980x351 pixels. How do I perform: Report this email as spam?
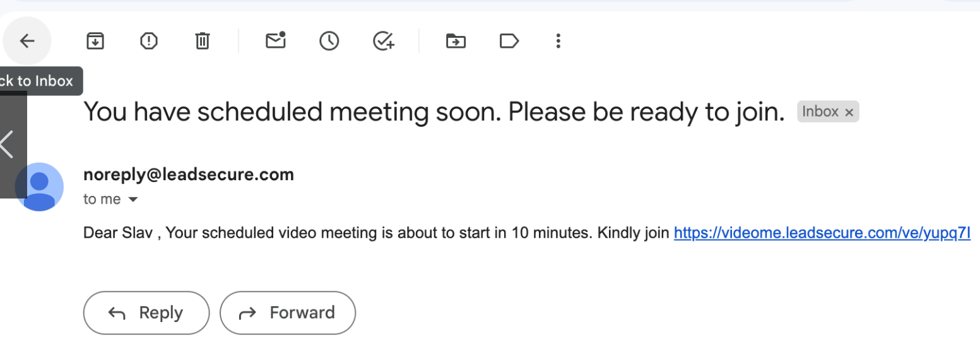148,42
